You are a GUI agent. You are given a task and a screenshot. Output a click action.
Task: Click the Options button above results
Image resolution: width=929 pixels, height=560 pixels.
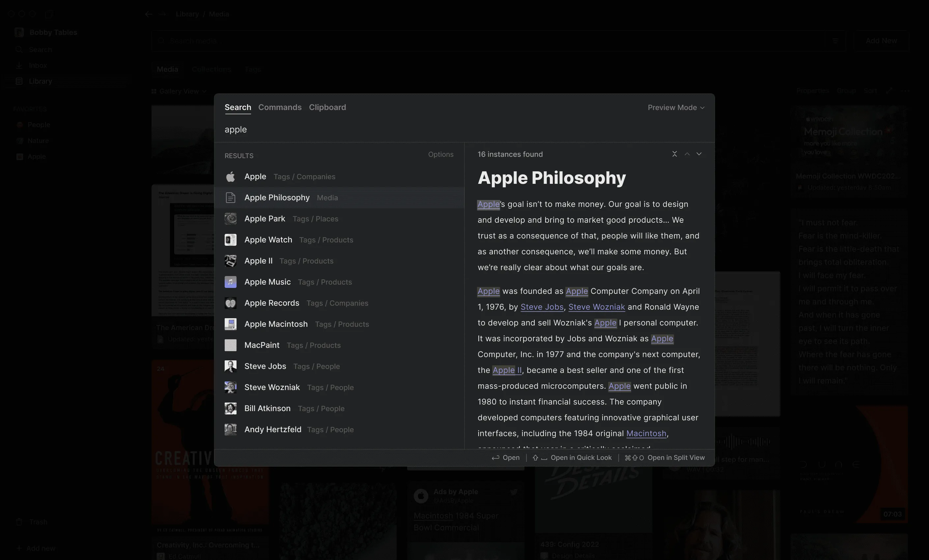(x=441, y=154)
